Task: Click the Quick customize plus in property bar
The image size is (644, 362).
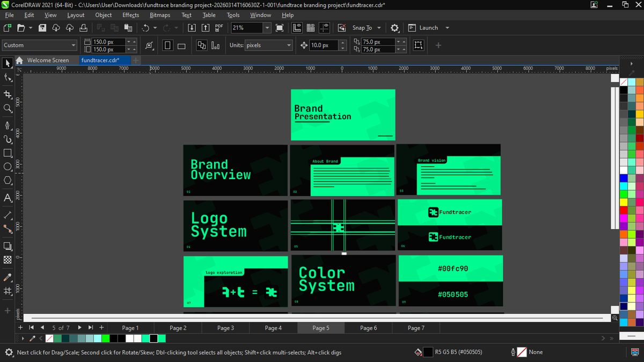Action: (x=438, y=46)
